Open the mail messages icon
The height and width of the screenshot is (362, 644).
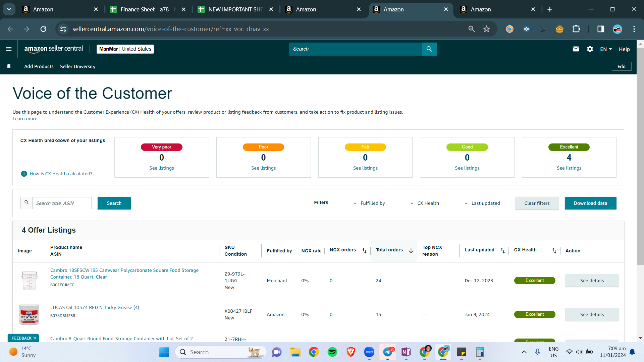[576, 49]
